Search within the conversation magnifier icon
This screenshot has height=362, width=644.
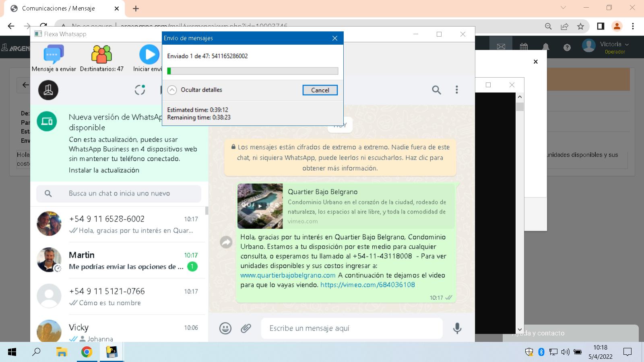pos(436,90)
